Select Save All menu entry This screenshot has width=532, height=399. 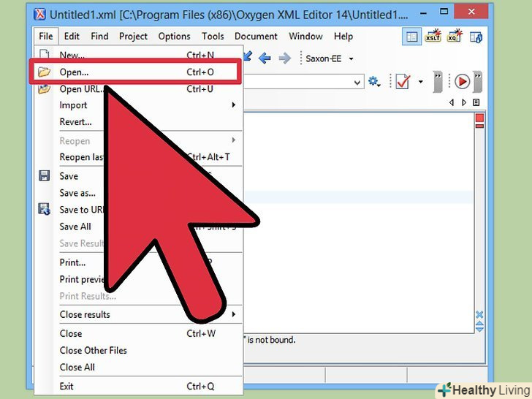(x=138, y=227)
